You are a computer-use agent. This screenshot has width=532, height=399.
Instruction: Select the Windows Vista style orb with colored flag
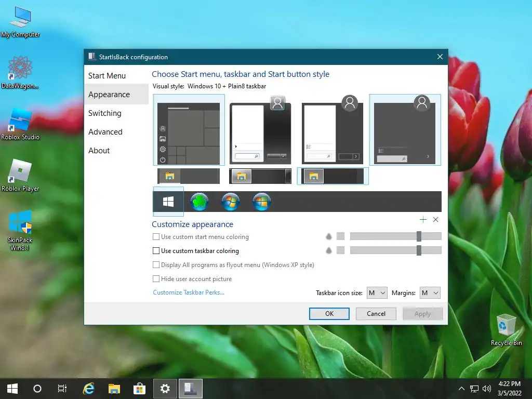[x=262, y=202]
